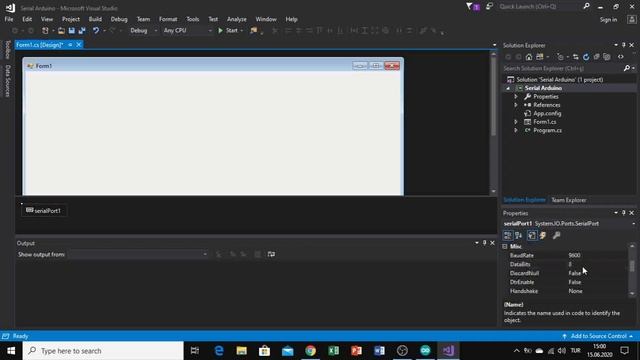Open the Build menu
Image resolution: width=640 pixels, height=360 pixels.
point(95,19)
